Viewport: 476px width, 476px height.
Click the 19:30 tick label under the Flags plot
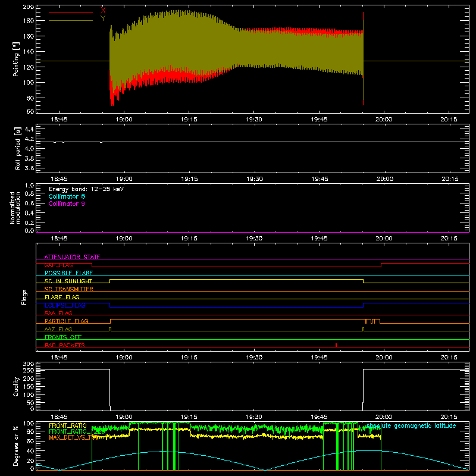click(254, 358)
